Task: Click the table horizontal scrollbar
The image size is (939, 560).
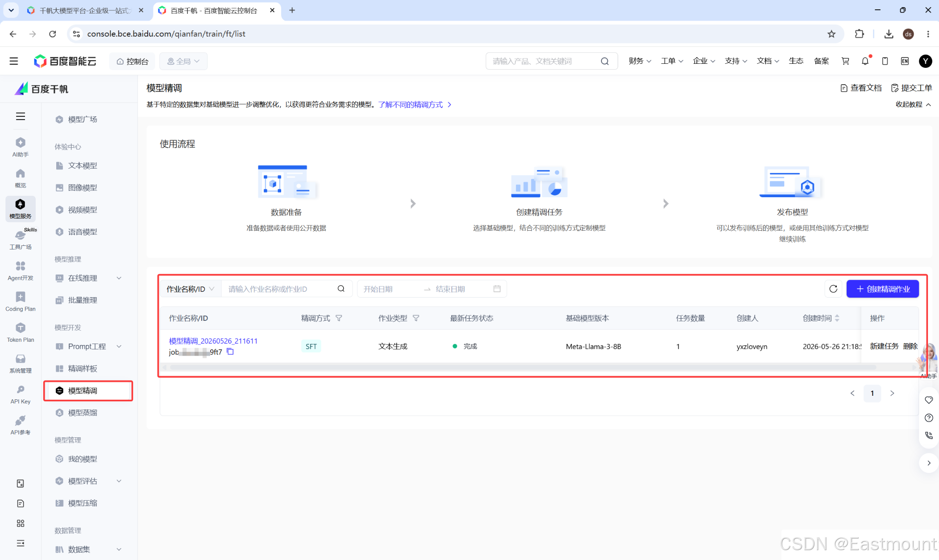Action: [x=522, y=367]
